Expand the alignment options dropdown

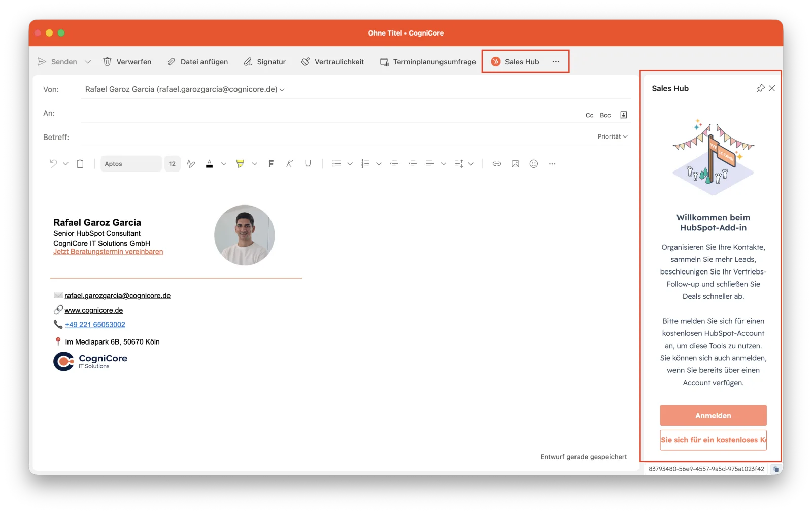coord(444,164)
